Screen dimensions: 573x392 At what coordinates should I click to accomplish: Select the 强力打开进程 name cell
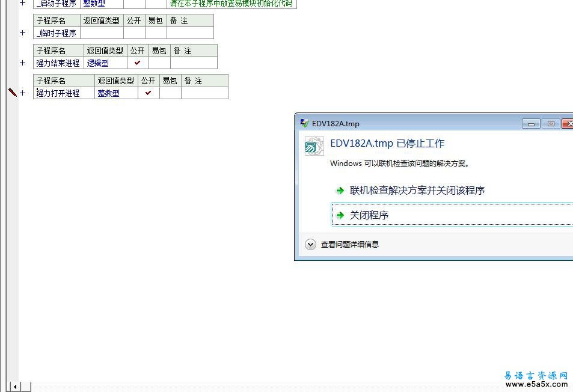[x=64, y=93]
